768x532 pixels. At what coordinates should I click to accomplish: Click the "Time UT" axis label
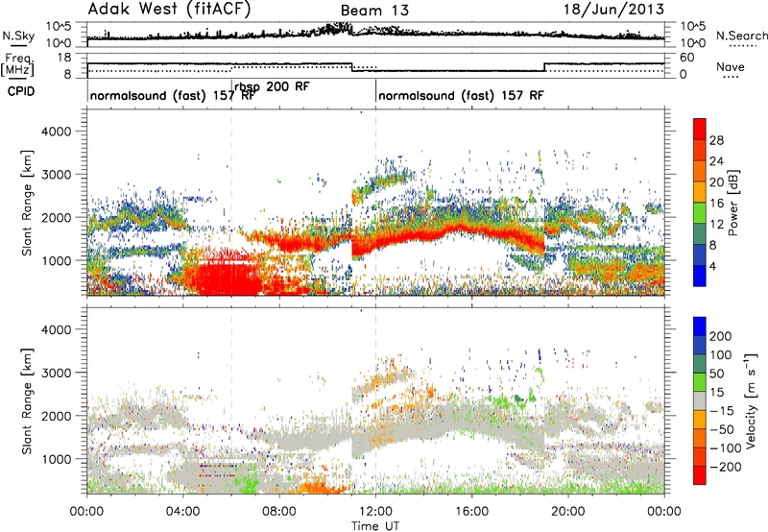point(375,525)
